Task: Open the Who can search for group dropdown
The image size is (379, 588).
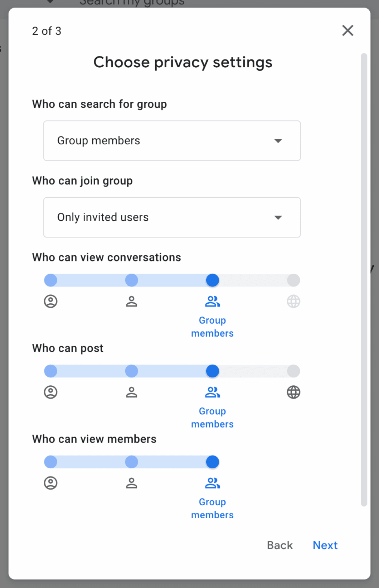Action: (x=172, y=141)
